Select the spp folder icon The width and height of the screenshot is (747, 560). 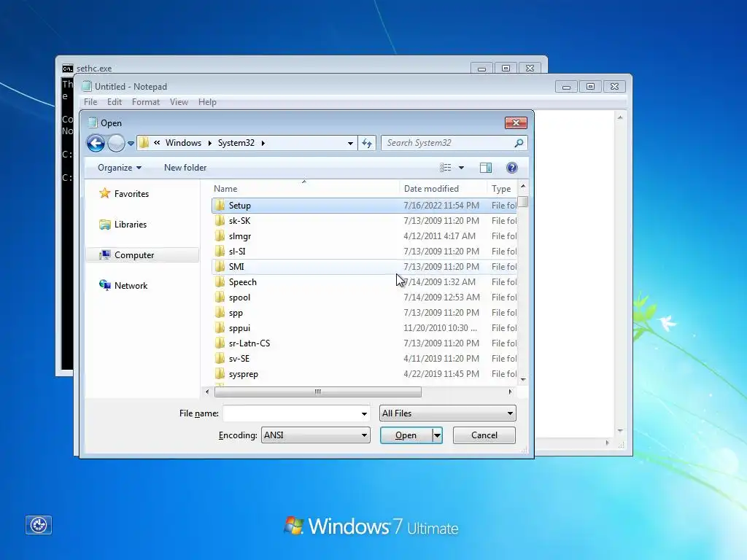click(220, 312)
